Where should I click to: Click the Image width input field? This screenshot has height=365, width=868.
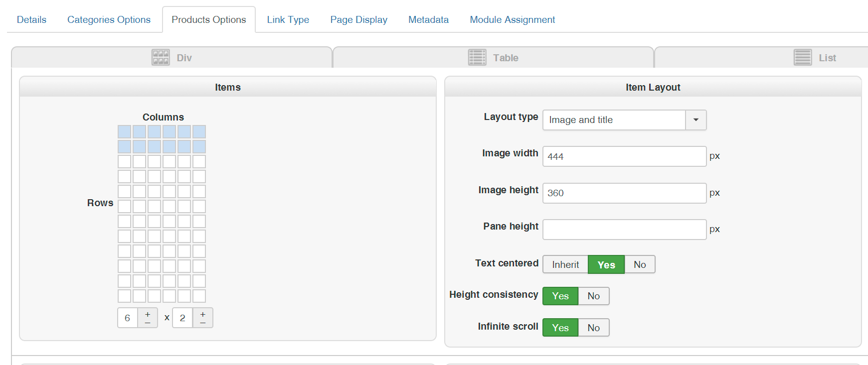624,156
